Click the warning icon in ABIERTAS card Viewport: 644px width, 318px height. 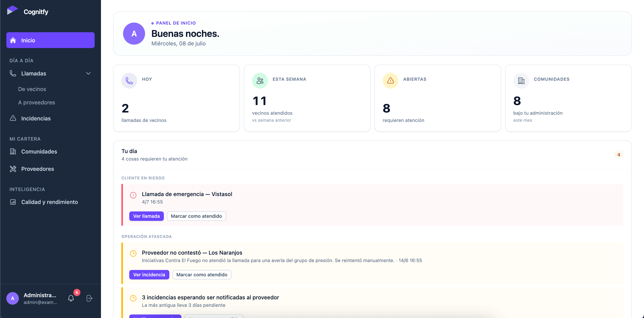point(391,81)
